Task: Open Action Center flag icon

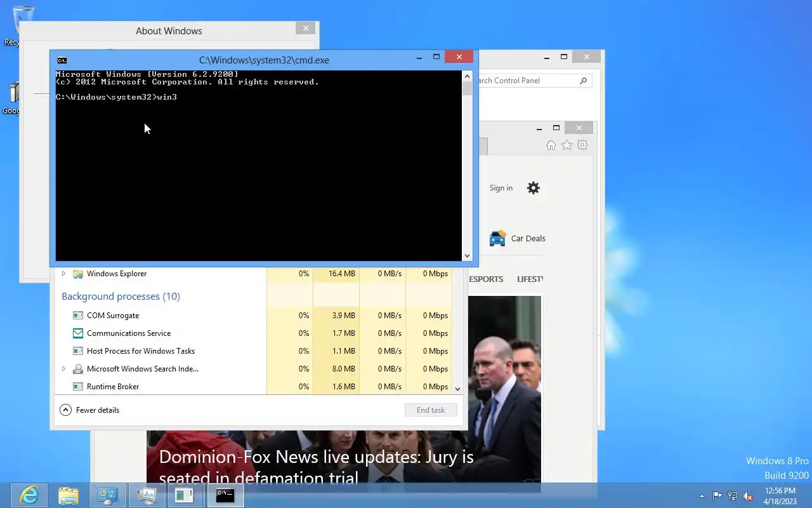Action: point(717,496)
